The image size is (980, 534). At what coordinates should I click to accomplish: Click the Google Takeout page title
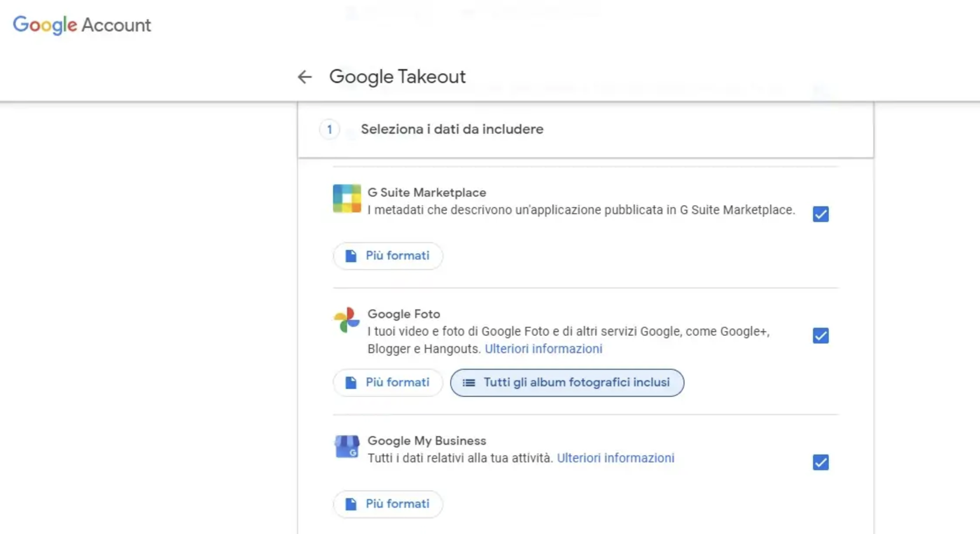(x=397, y=77)
